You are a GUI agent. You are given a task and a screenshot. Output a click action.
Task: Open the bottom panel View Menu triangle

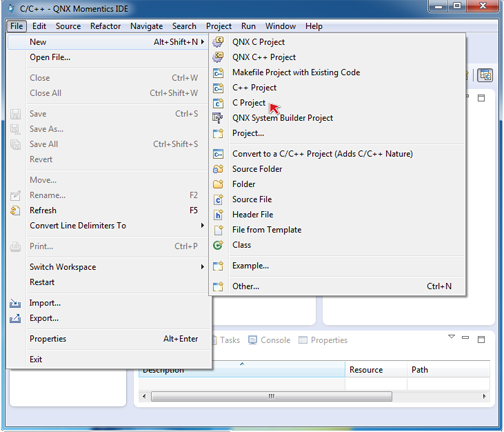[451, 337]
